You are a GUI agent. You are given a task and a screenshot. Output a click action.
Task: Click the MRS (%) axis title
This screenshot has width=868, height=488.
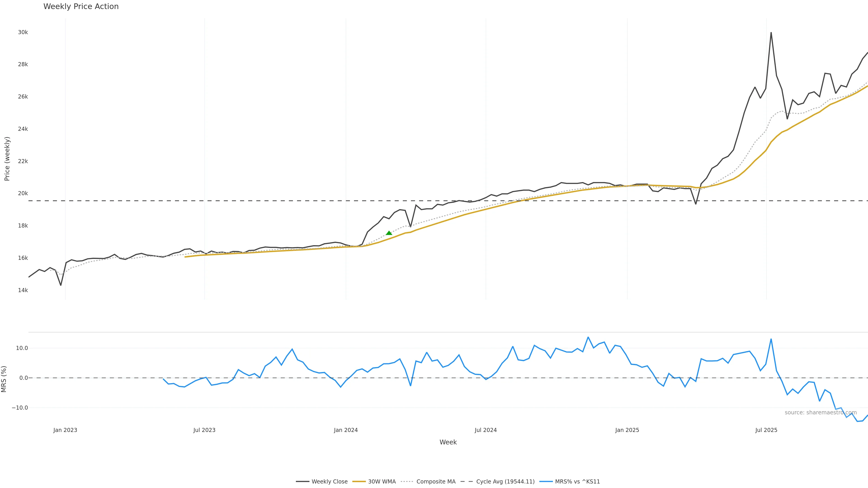pos(4,379)
